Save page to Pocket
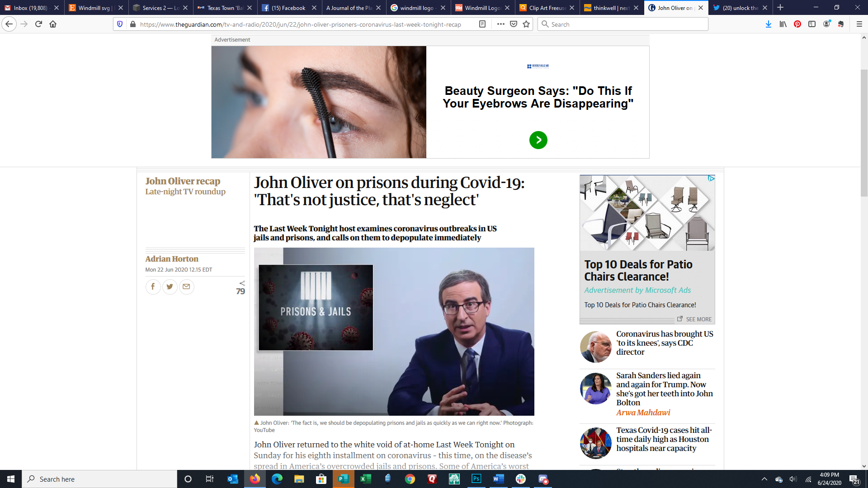 pos(514,24)
